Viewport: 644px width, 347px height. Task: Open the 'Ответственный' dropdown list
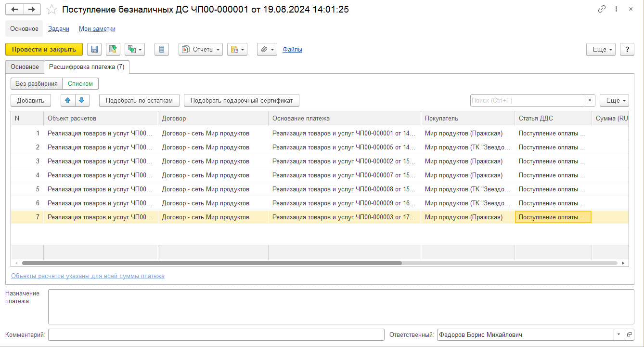(x=618, y=334)
